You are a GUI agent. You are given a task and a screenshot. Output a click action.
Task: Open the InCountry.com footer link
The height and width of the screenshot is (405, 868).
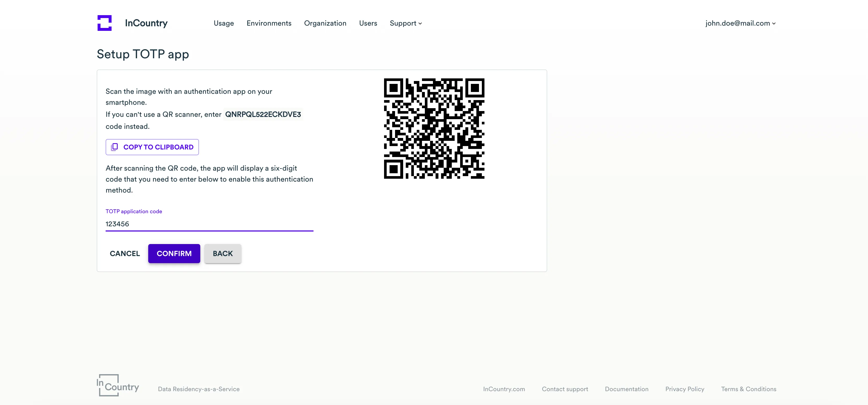pos(504,389)
